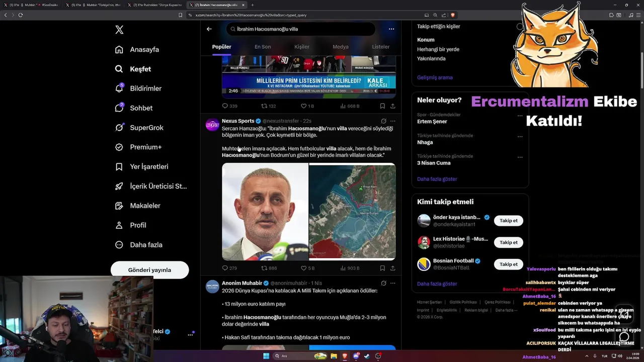
Task: Follow Lex Historiae with Takip et
Action: [x=509, y=242]
